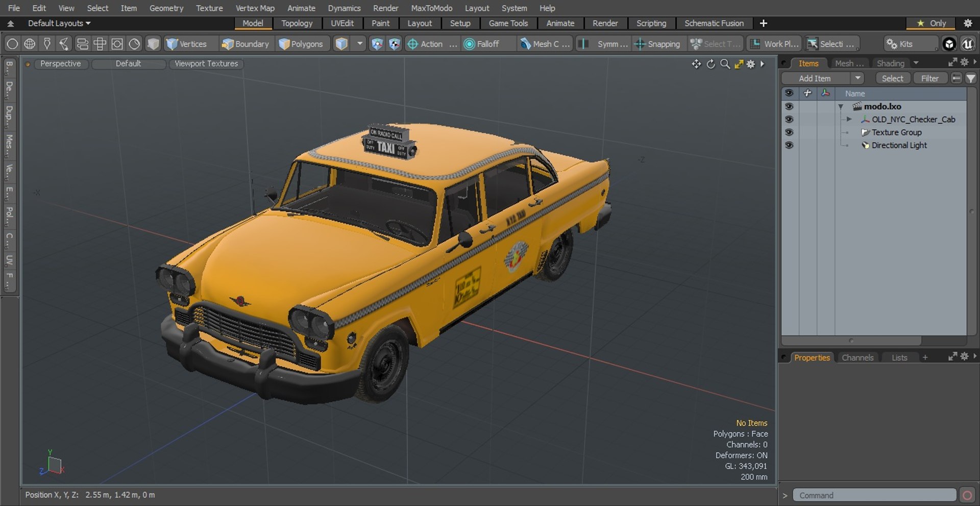
Task: Click the viewport zoom magnifier icon
Action: coord(725,64)
